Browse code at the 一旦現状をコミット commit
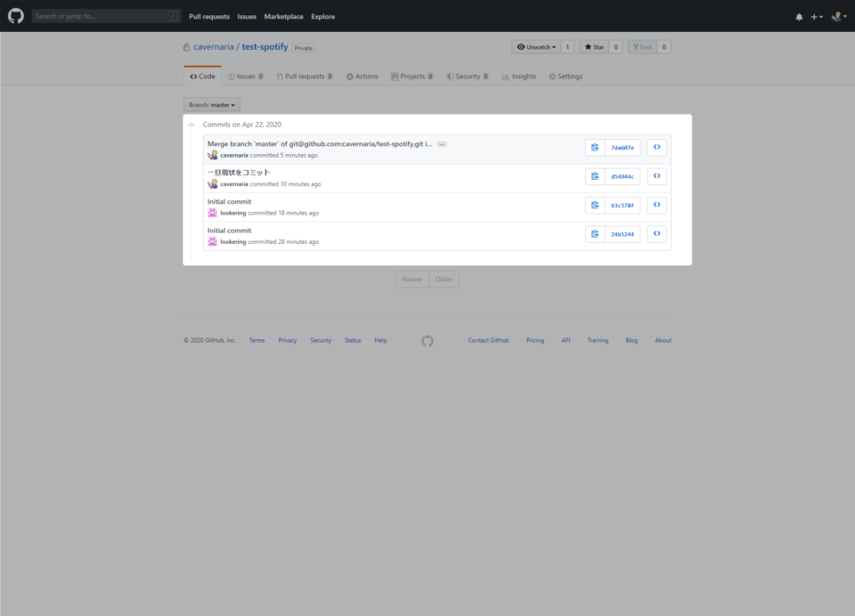This screenshot has width=855, height=616. (656, 175)
